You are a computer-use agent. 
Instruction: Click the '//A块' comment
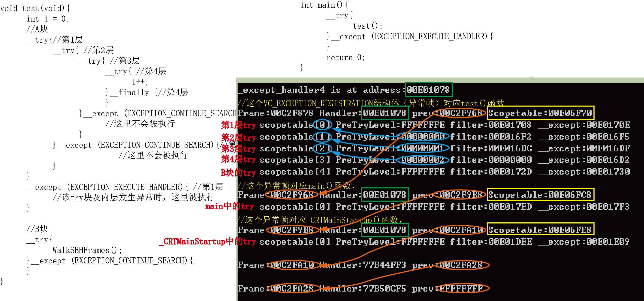(37, 29)
